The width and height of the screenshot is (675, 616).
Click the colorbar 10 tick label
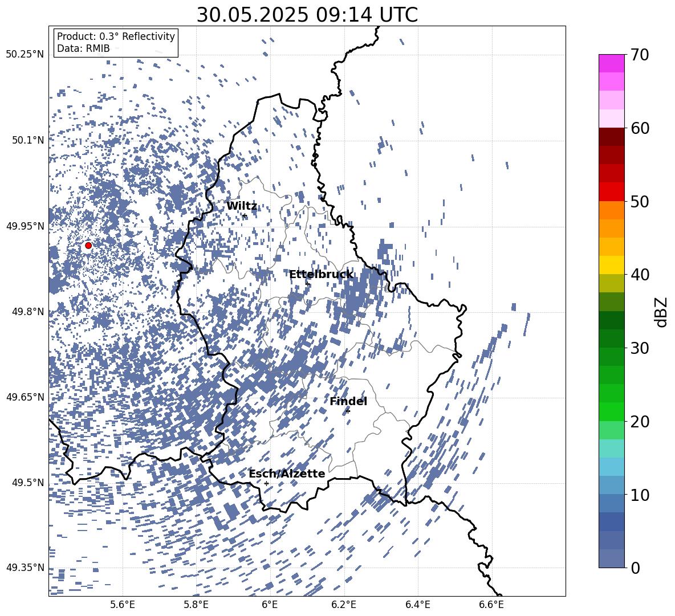tap(640, 495)
